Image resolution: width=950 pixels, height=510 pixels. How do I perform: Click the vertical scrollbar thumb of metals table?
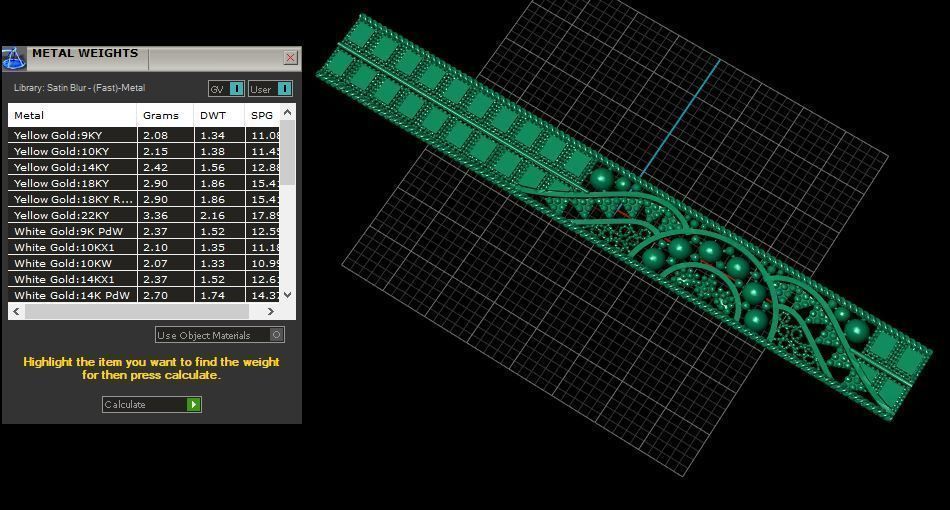pos(288,153)
